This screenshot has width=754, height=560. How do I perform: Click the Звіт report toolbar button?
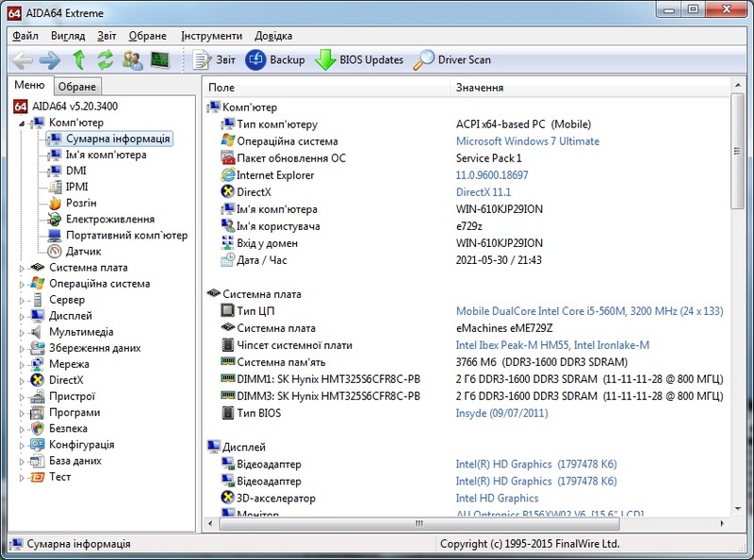tap(214, 60)
